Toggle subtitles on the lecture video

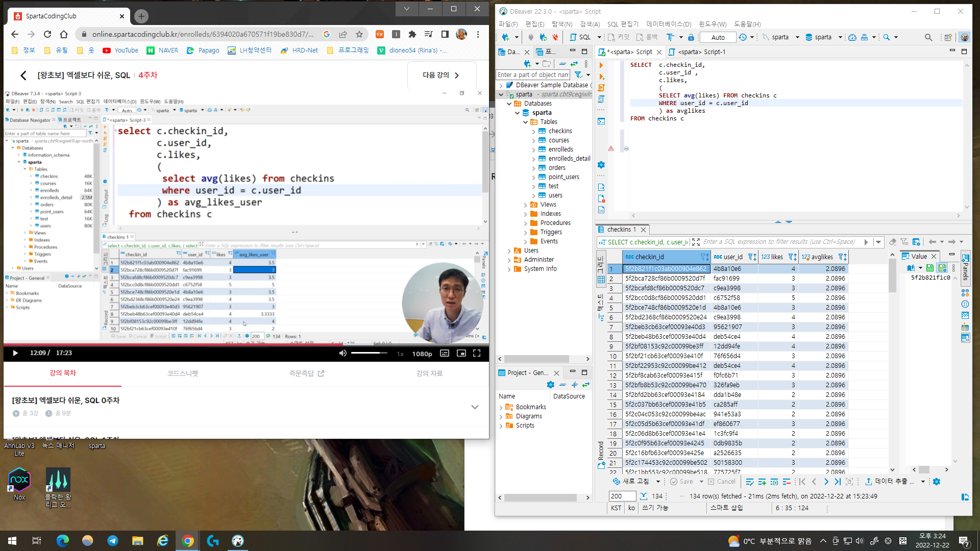[x=445, y=353]
